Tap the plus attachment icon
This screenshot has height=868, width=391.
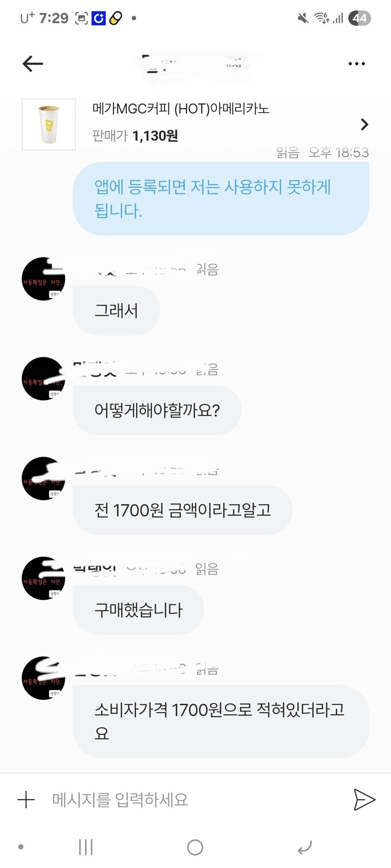(26, 800)
